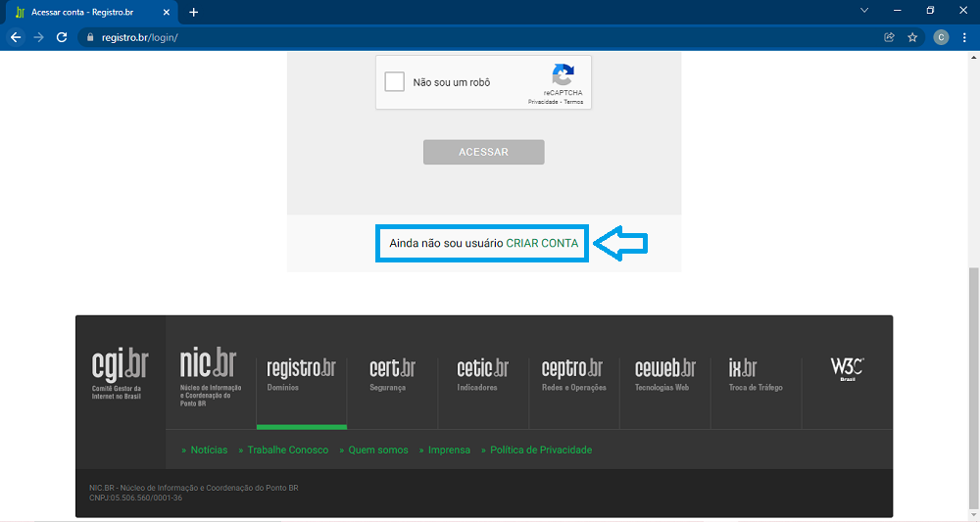Expand the tab search dropdown chevron
Screen dimensions: 980x522
[x=864, y=11]
